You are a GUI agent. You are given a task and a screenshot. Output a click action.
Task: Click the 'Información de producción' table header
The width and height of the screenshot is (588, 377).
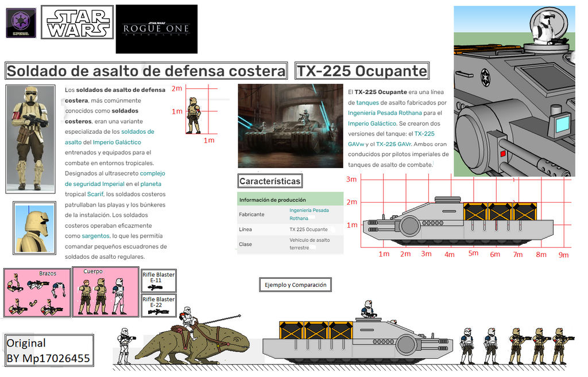tap(290, 200)
